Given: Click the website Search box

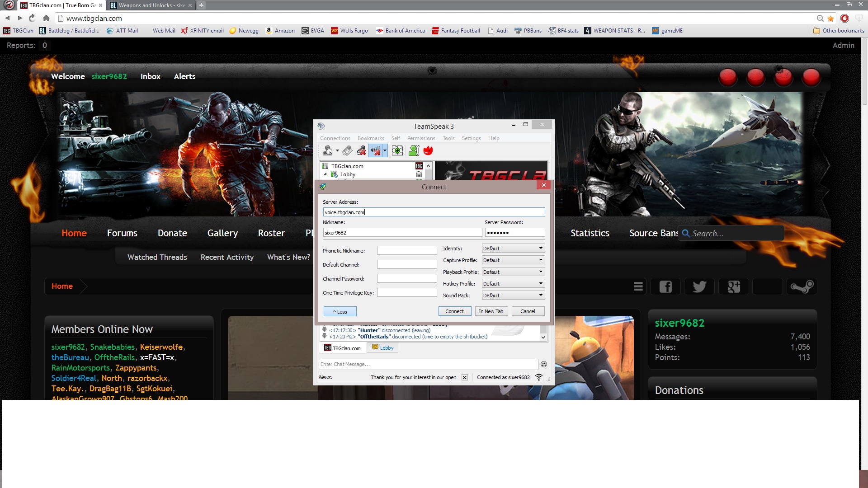Looking at the screenshot, I should click(x=731, y=233).
